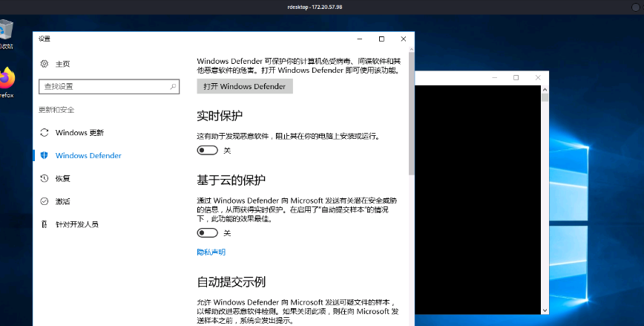Close the black console window
Image resolution: width=644 pixels, height=326 pixels.
click(x=537, y=77)
